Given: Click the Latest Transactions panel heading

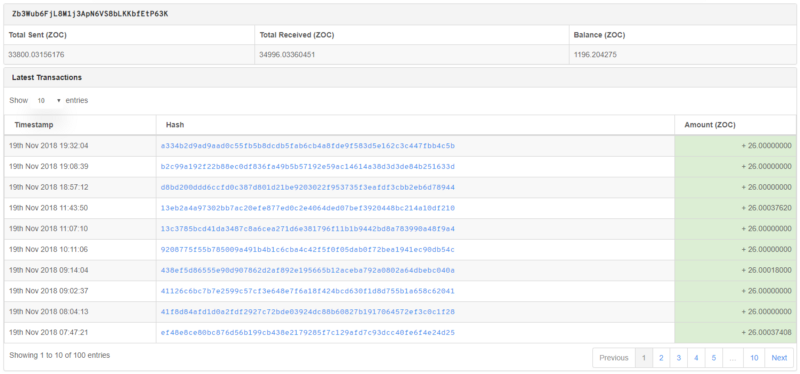Looking at the screenshot, I should click(47, 78).
